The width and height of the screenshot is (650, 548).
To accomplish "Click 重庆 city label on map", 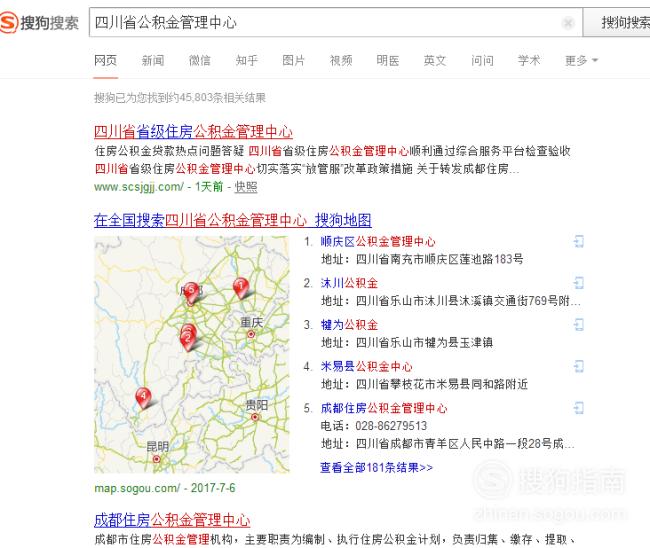I will coord(252,322).
